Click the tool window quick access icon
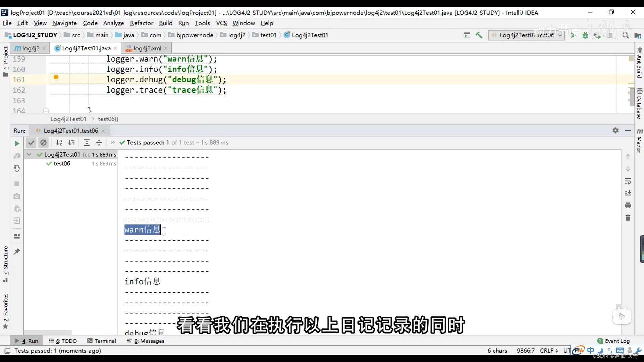Viewport: 644px width, 362px height. pyautogui.click(x=7, y=351)
